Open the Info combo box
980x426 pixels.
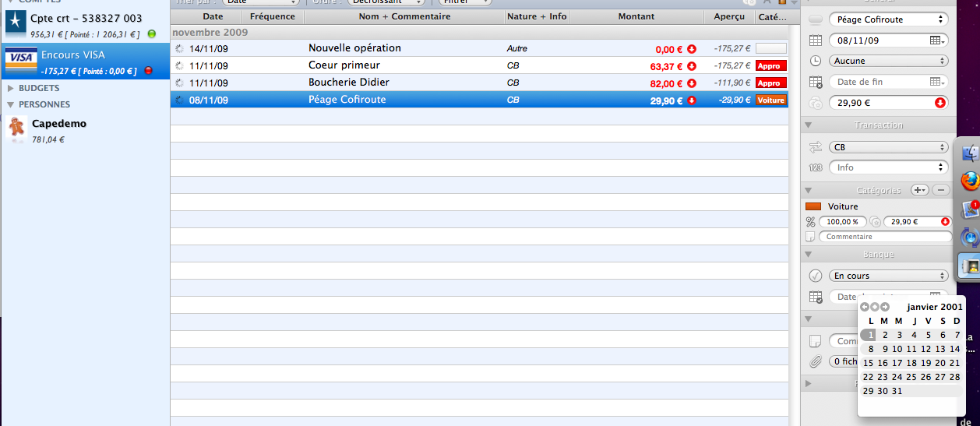tap(888, 167)
